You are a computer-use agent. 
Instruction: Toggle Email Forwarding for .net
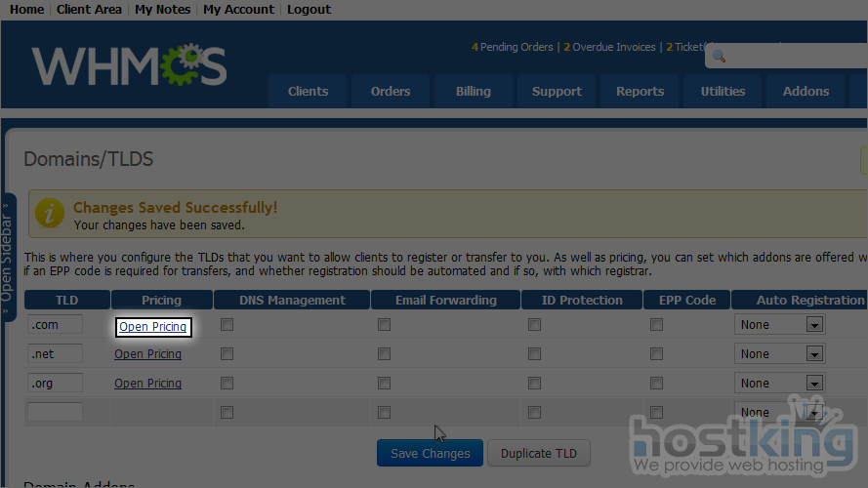pos(385,354)
